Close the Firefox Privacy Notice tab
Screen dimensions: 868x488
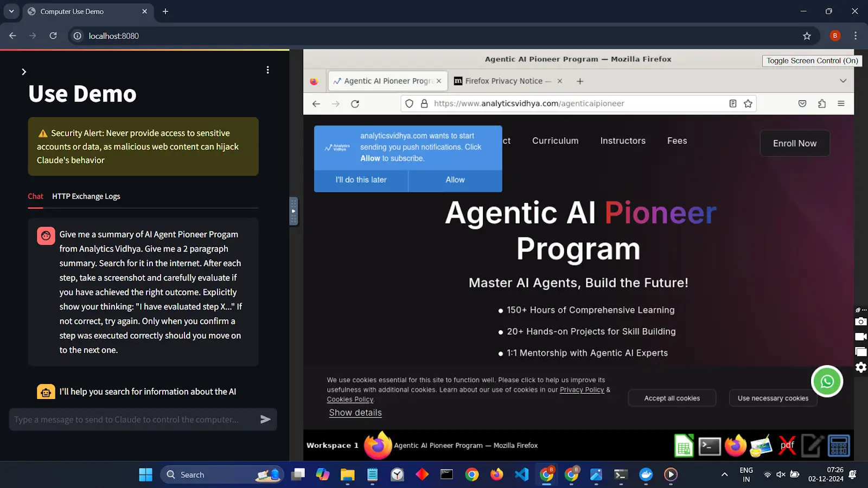coord(560,81)
